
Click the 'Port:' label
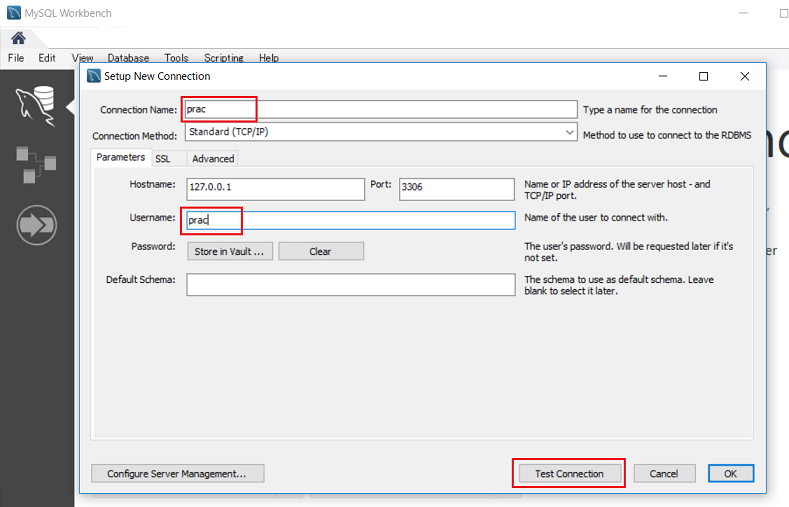point(381,184)
